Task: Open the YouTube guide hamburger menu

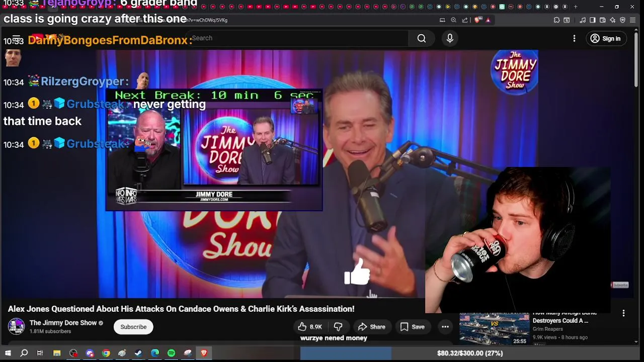Action: [16, 38]
